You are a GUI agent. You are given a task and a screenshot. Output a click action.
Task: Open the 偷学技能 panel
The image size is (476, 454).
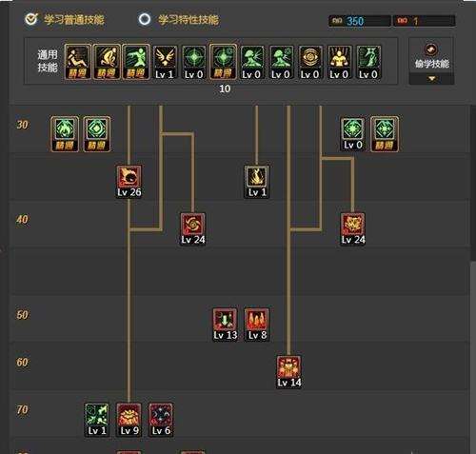(431, 57)
